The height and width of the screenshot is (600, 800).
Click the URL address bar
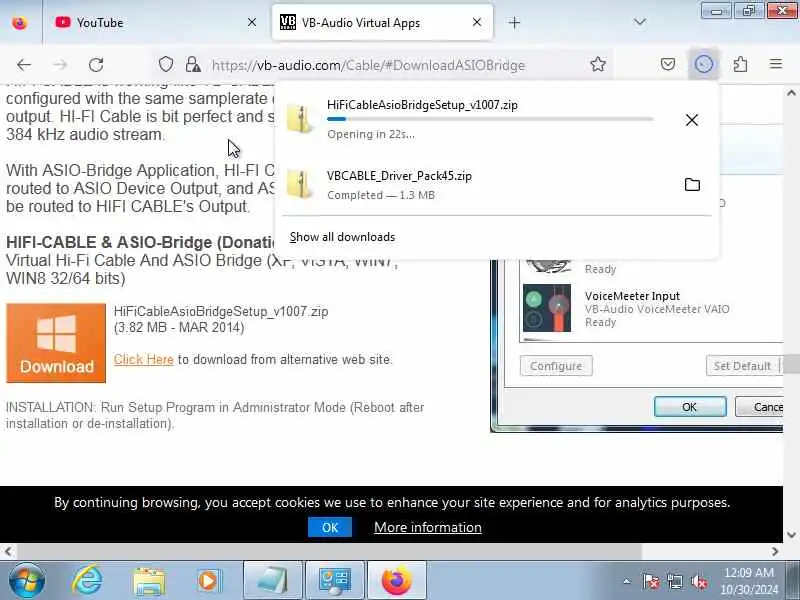click(x=368, y=65)
